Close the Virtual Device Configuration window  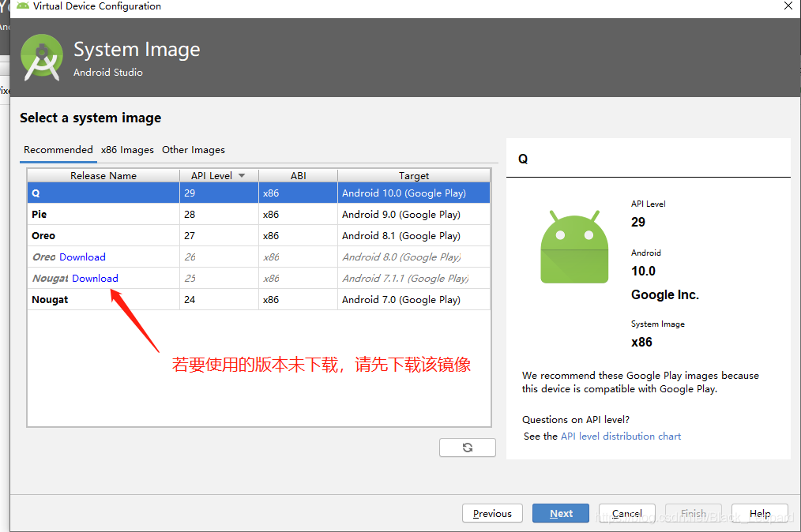pos(788,6)
